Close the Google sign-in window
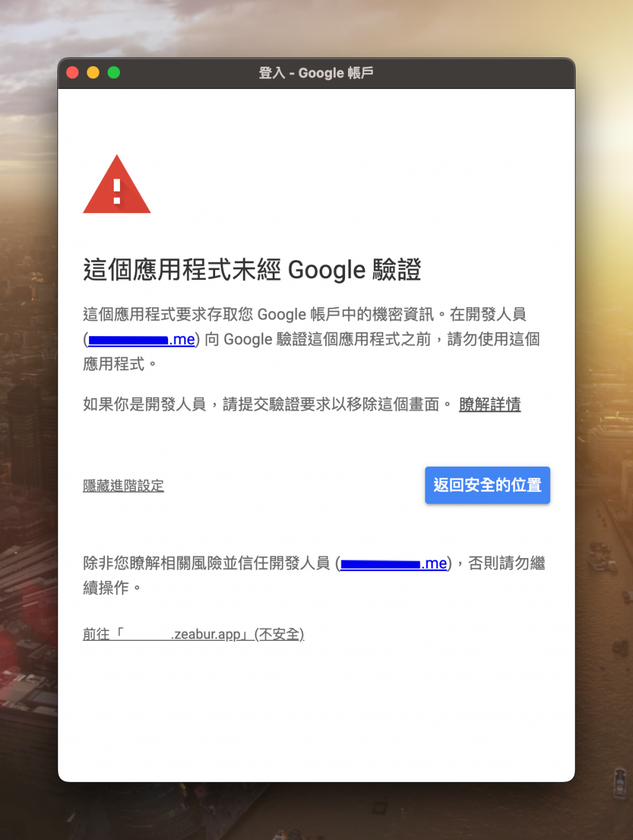 coord(72,73)
